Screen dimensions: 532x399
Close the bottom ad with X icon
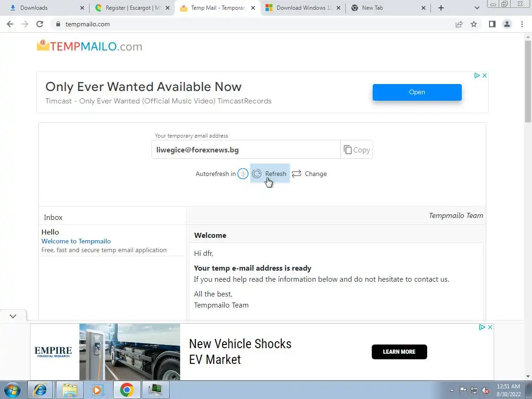[490, 327]
